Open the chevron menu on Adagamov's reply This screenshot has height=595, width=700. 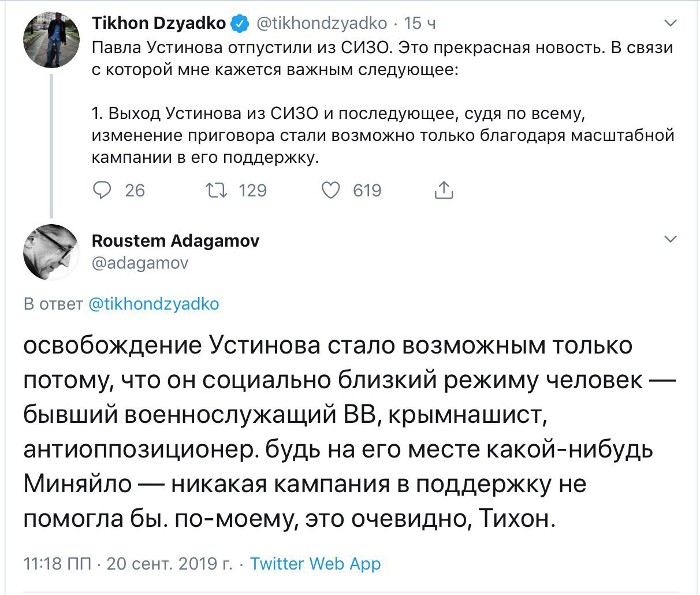[x=670, y=239]
